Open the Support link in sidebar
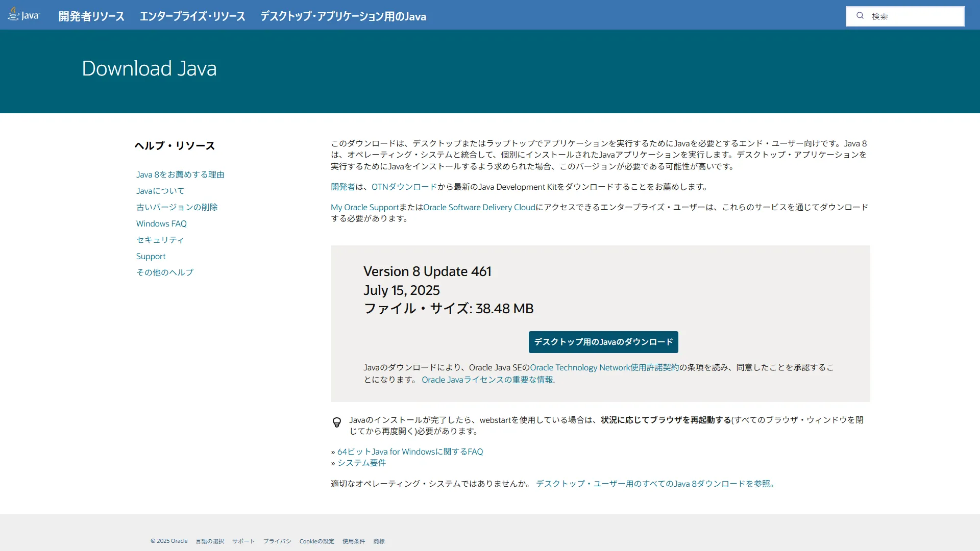This screenshot has height=551, width=980. pyautogui.click(x=151, y=256)
